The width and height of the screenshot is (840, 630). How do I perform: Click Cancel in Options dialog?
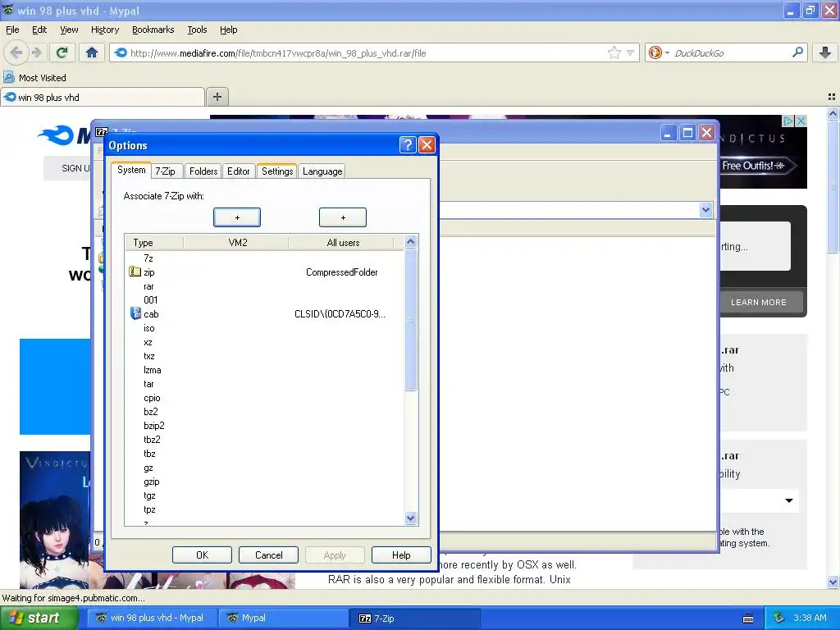pyautogui.click(x=268, y=555)
